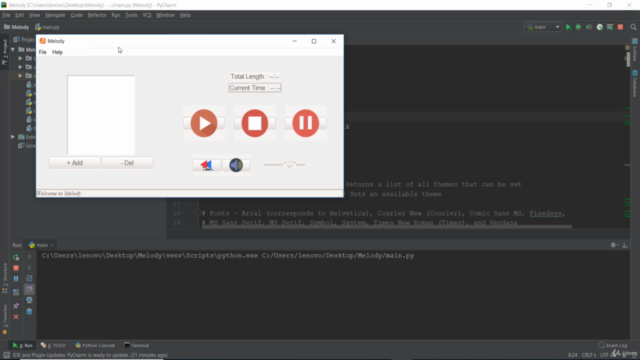Run main with the green Run icon
Viewport: 640px width, 360px height.
(568, 27)
